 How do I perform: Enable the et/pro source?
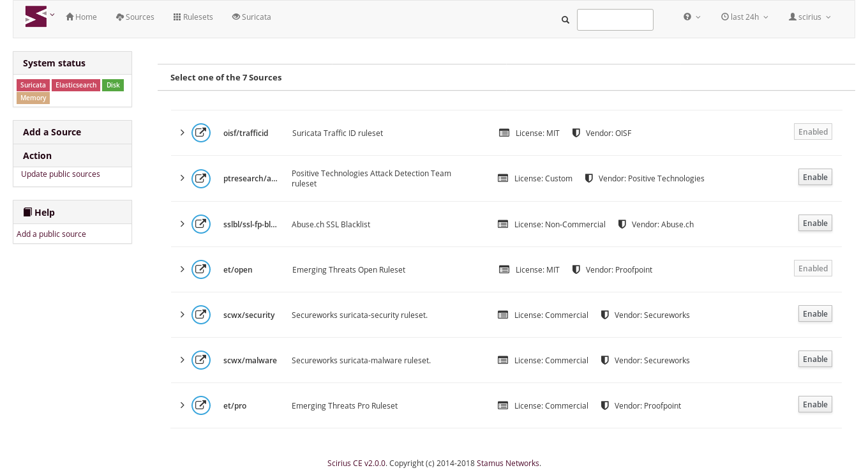click(815, 404)
